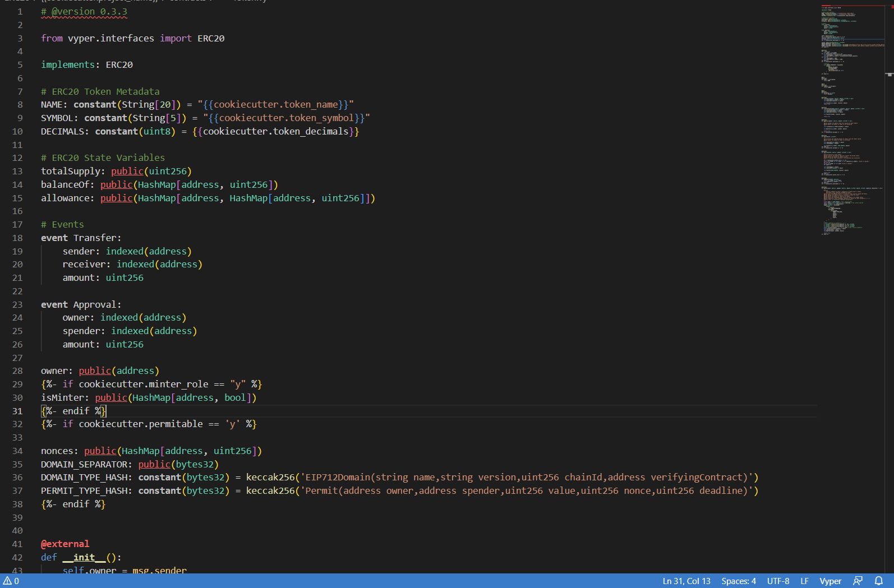Image resolution: width=894 pixels, height=588 pixels.
Task: Click 'balanceOf' variable on line 14
Action: pos(65,184)
